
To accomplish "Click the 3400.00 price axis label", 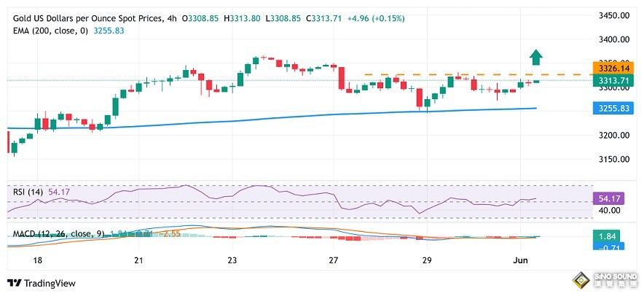I will (x=614, y=39).
